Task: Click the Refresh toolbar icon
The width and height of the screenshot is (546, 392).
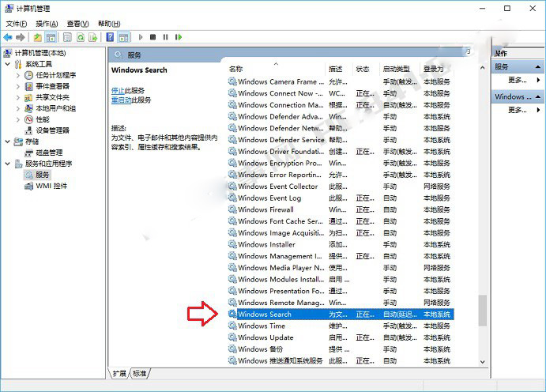Action: [x=81, y=37]
